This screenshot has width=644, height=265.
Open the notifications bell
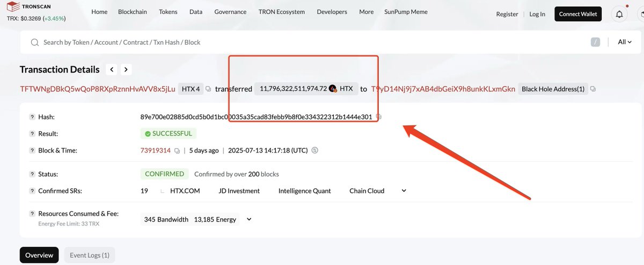click(619, 14)
